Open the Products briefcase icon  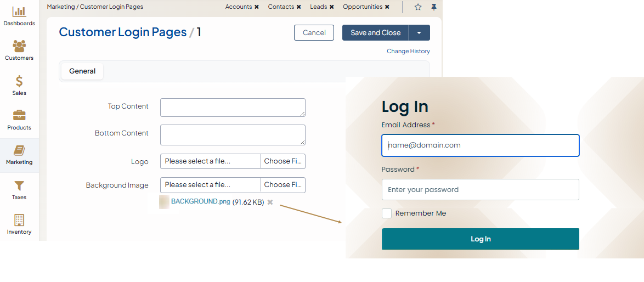[x=19, y=115]
